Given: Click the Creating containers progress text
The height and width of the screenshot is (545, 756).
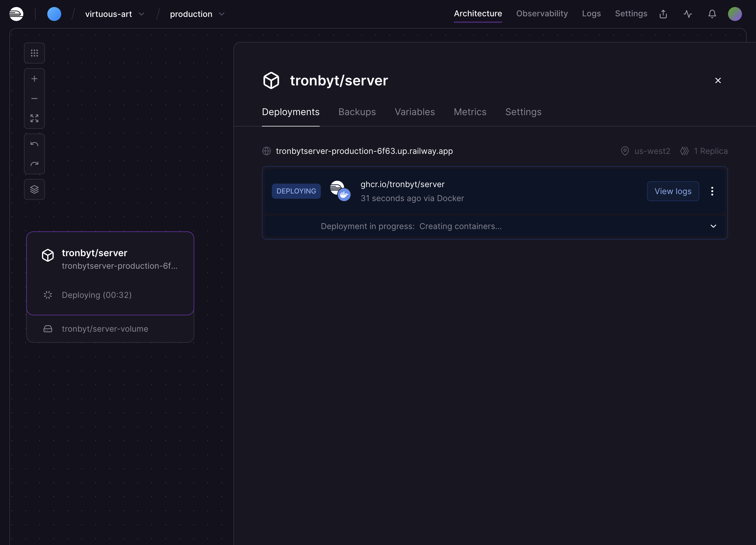Looking at the screenshot, I should [x=460, y=226].
